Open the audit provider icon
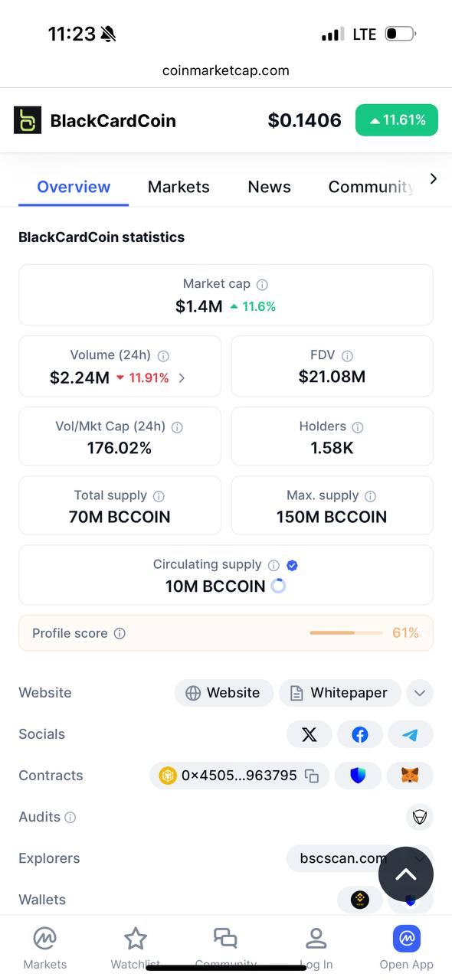 pos(420,817)
